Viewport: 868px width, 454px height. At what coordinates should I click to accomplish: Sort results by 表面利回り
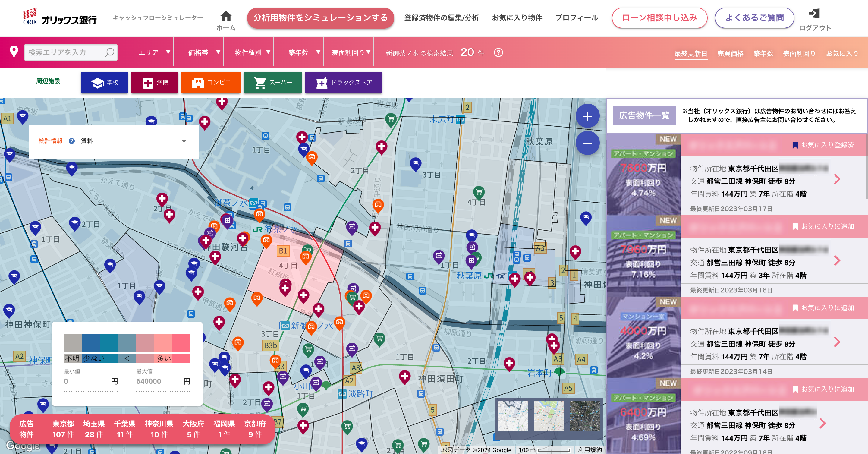pyautogui.click(x=799, y=54)
